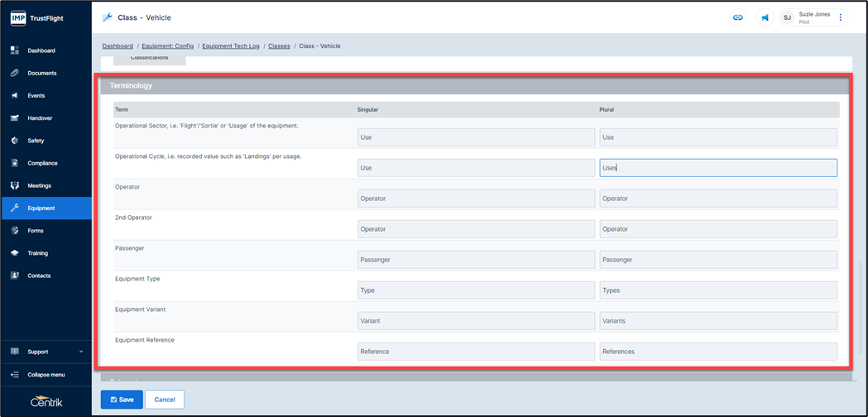This screenshot has width=868, height=417.
Task: Open the Equipment menu item
Action: tap(41, 208)
